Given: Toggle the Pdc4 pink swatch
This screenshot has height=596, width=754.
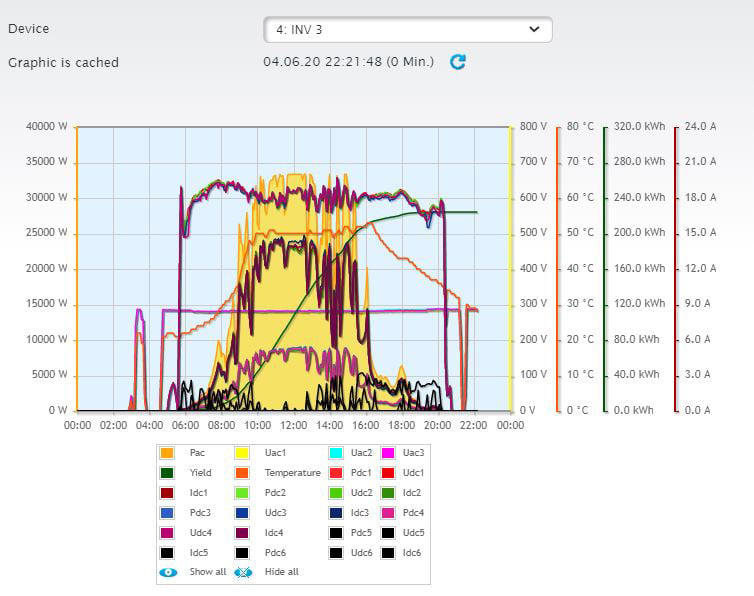Looking at the screenshot, I should tap(388, 513).
